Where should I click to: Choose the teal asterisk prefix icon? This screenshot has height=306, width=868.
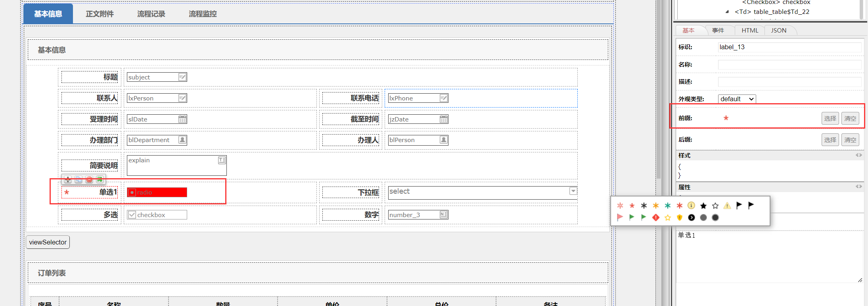click(x=668, y=206)
